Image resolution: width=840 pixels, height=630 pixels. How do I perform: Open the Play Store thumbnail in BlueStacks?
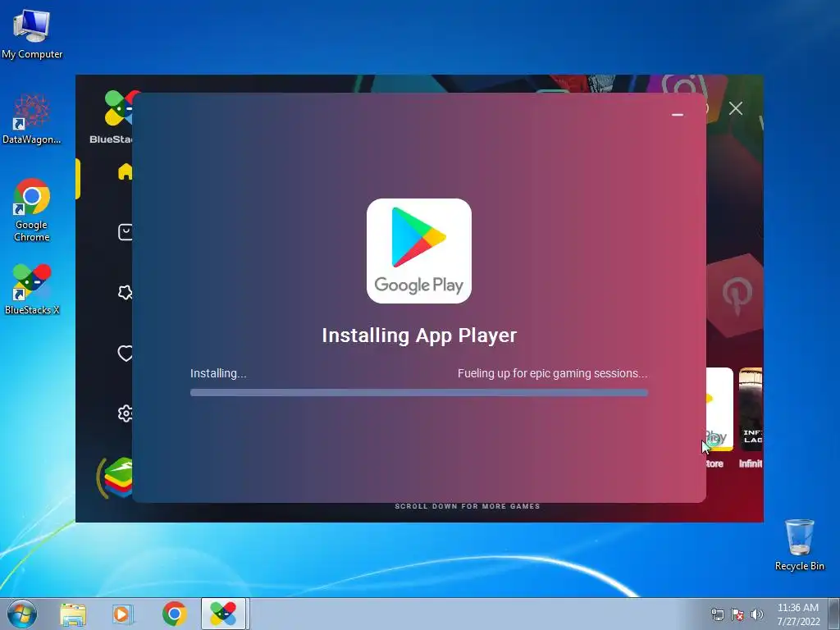click(x=719, y=410)
